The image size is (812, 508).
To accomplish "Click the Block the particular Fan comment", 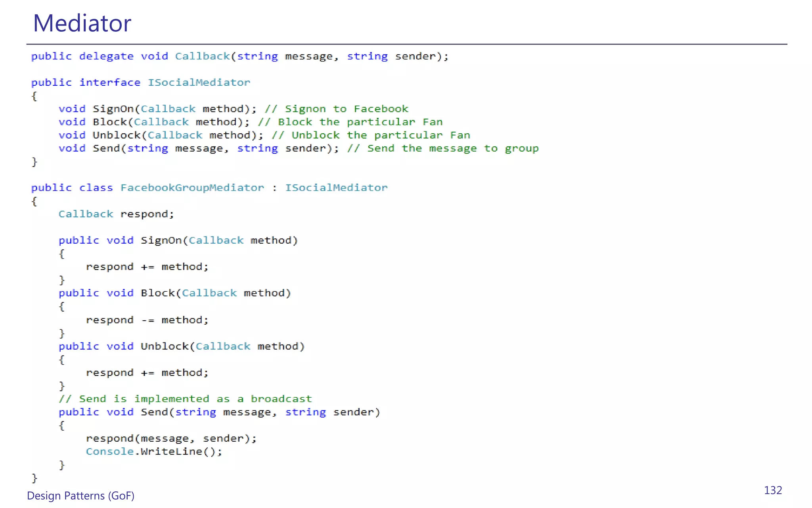I will [350, 122].
